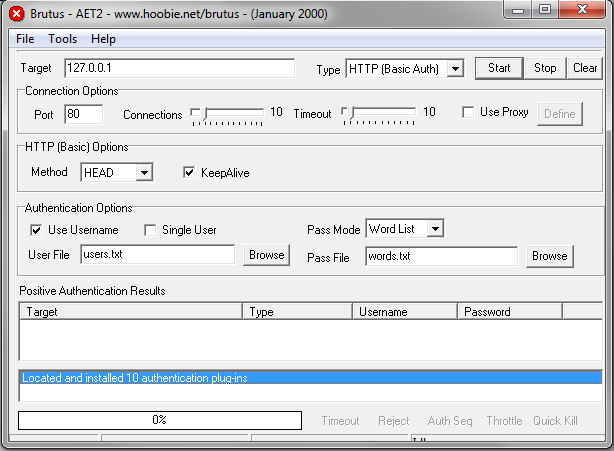
Task: Browse for the user file
Action: [x=266, y=255]
